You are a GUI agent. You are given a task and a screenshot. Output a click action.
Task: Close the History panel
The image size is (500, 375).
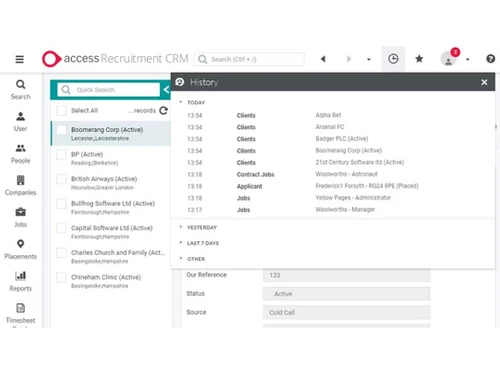pyautogui.click(x=484, y=82)
